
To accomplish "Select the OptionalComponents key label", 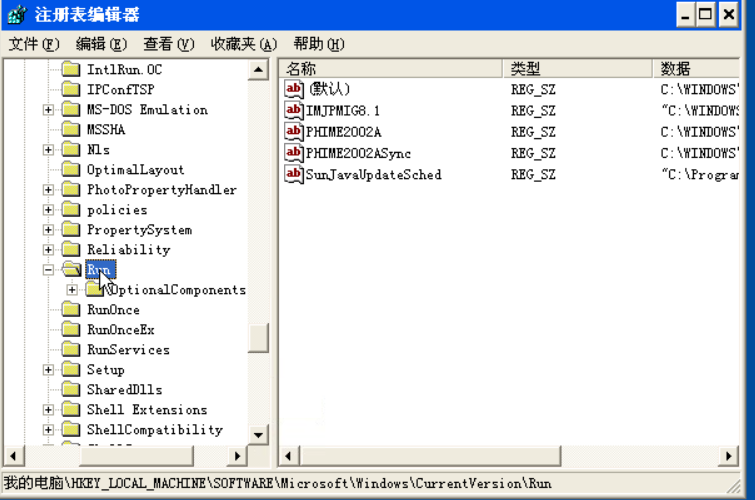I will (177, 289).
